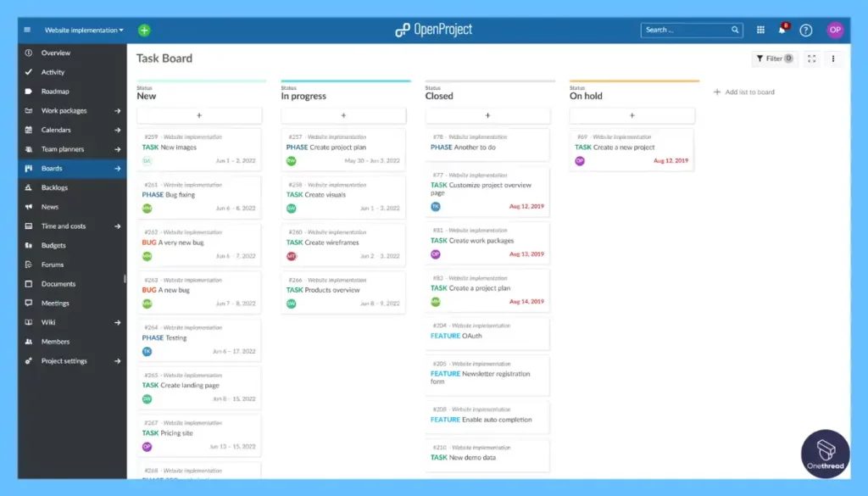This screenshot has width=868, height=496.
Task: Open the notifications bell with badge
Action: point(783,29)
